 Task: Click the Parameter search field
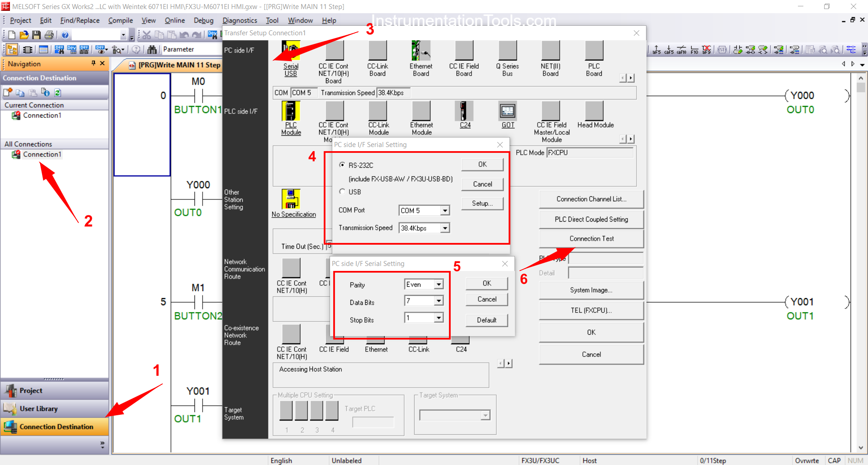191,49
